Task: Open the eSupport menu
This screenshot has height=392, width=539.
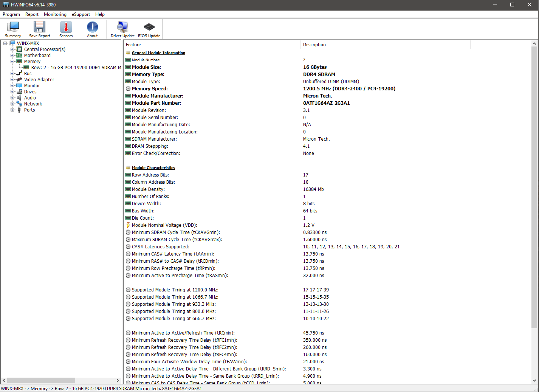Action: click(81, 14)
